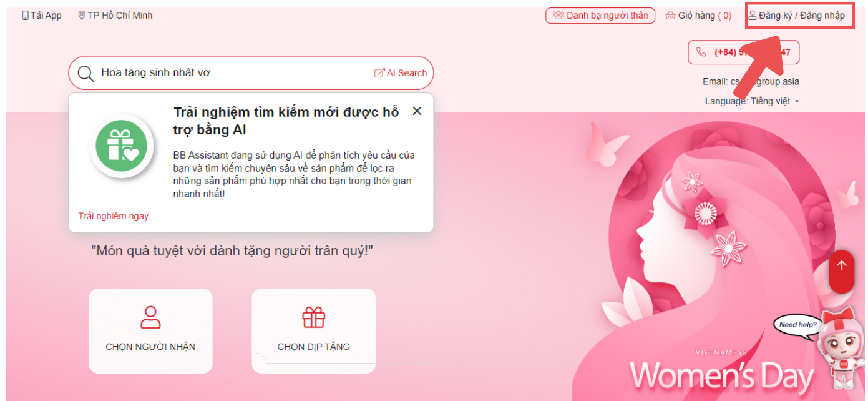Image resolution: width=868 pixels, height=401 pixels.
Task: Click the gift icon on occasion card
Action: (314, 317)
